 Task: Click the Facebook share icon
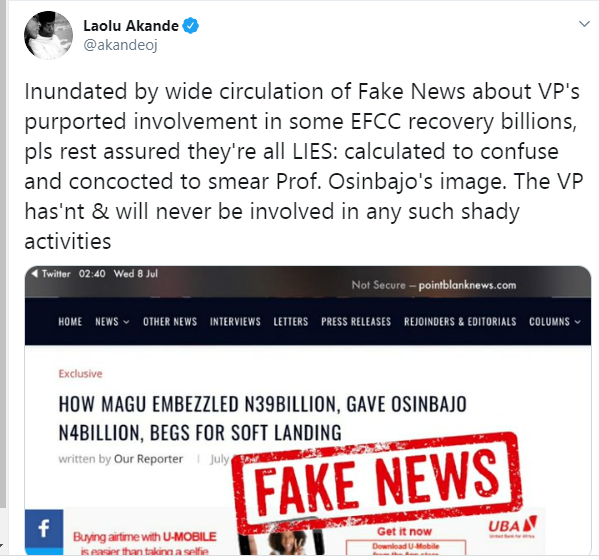pyautogui.click(x=44, y=532)
